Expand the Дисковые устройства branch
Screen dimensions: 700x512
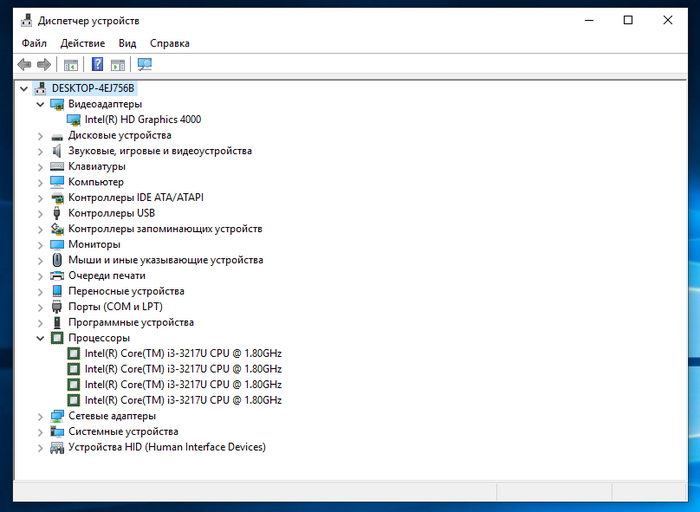[x=40, y=136]
